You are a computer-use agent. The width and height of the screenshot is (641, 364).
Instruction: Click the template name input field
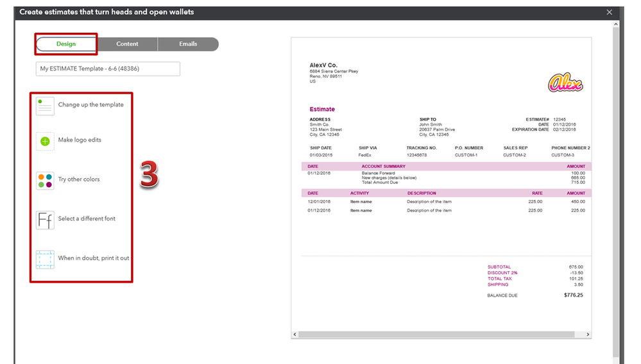pos(108,69)
